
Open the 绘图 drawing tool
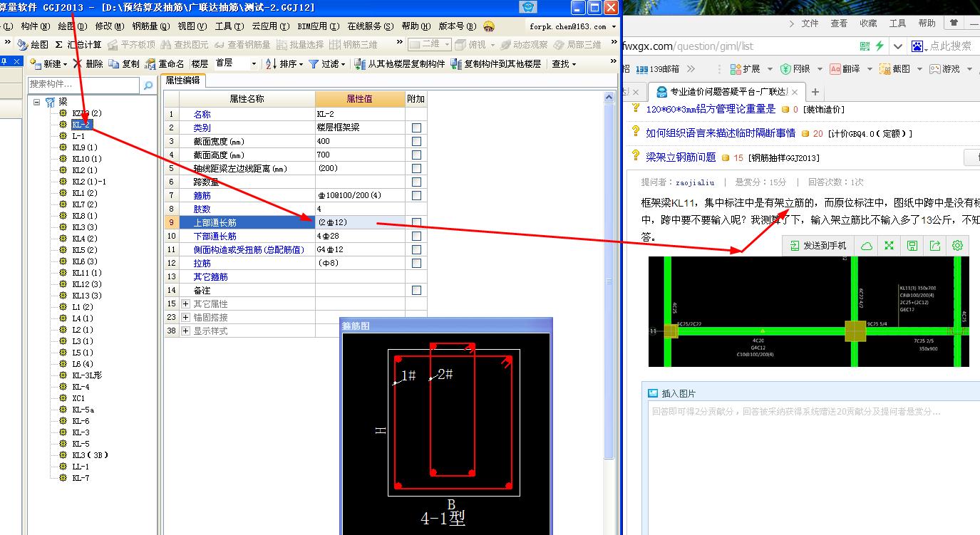point(33,44)
